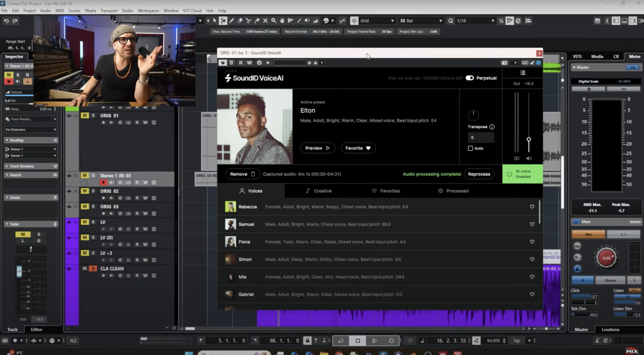Click the Reprocess button
Screen dimensions: 644x355
point(478,174)
